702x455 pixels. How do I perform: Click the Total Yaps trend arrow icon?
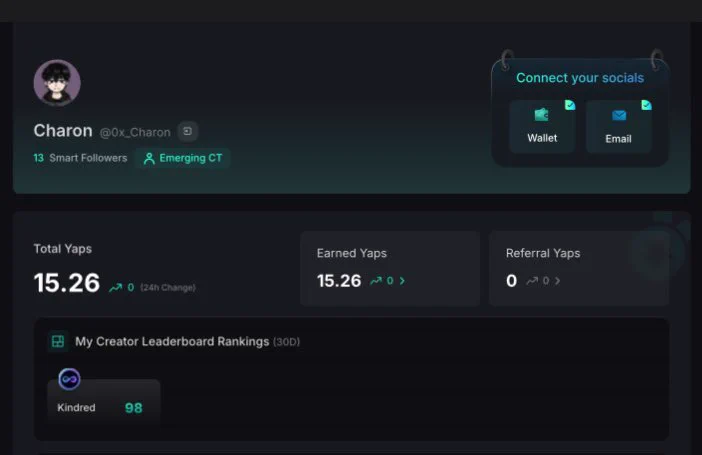tap(116, 288)
